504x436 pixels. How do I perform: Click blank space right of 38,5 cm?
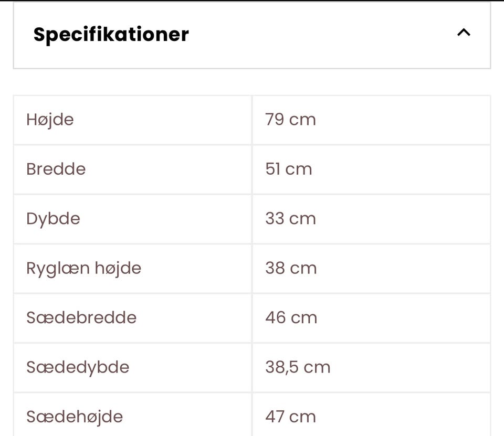(x=415, y=367)
